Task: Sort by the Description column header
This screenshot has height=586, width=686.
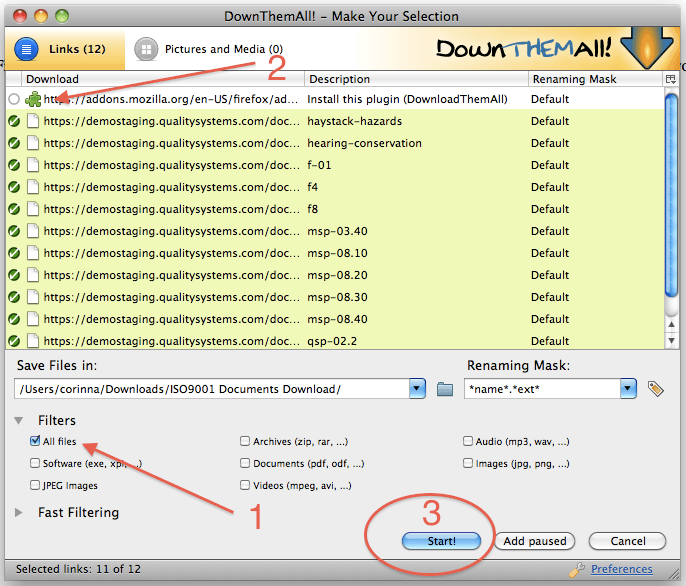Action: [x=416, y=79]
